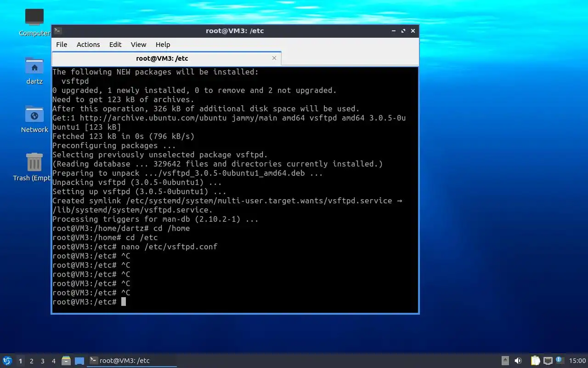Open the Computer desktop icon
Screen dimensions: 588x368
point(34,22)
